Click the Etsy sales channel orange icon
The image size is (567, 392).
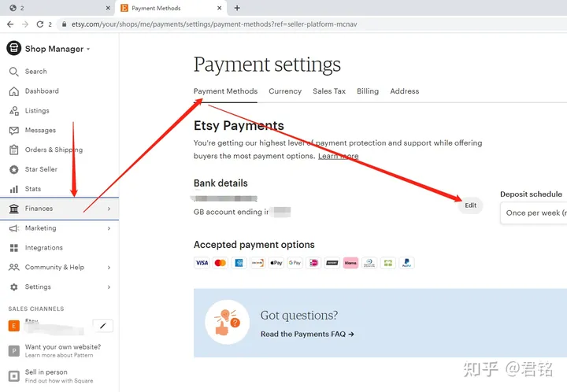[13, 326]
